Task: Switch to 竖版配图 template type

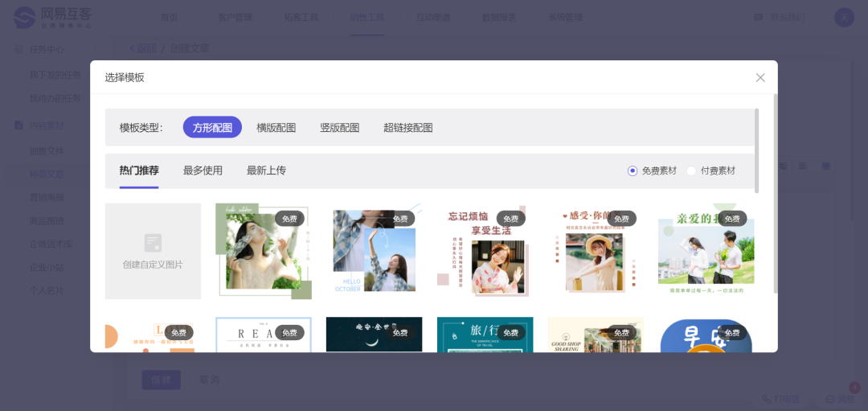Action: (x=340, y=127)
